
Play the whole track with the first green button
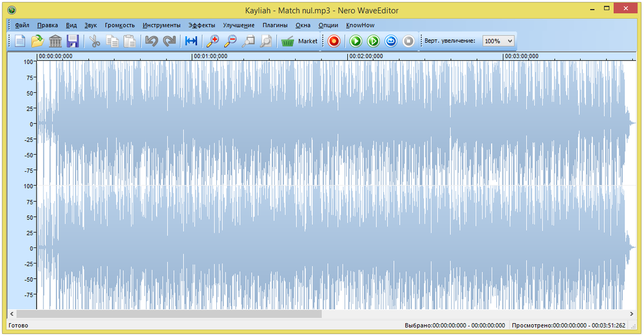(356, 41)
